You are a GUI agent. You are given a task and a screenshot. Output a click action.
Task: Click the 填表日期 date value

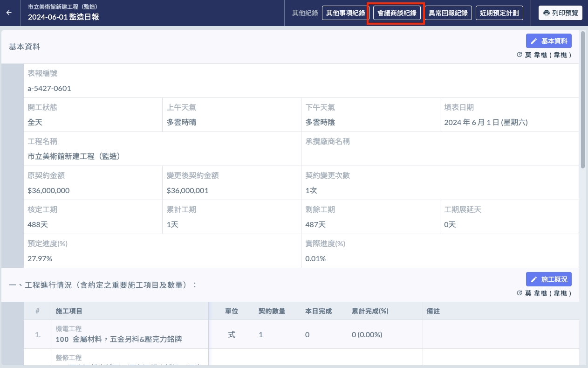click(486, 123)
